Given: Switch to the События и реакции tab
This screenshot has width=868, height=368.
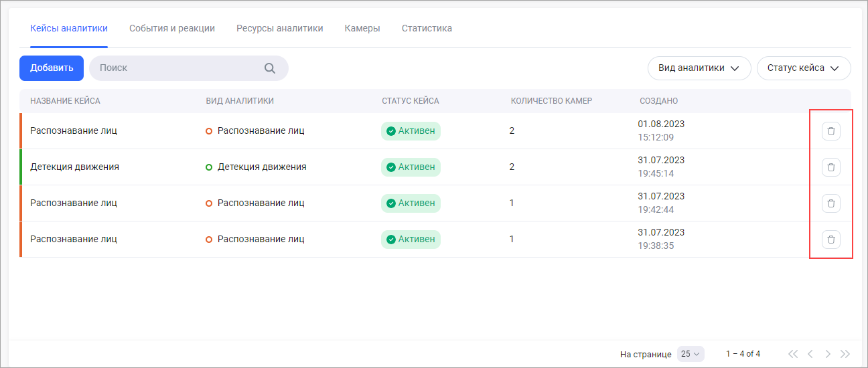Looking at the screenshot, I should [172, 29].
